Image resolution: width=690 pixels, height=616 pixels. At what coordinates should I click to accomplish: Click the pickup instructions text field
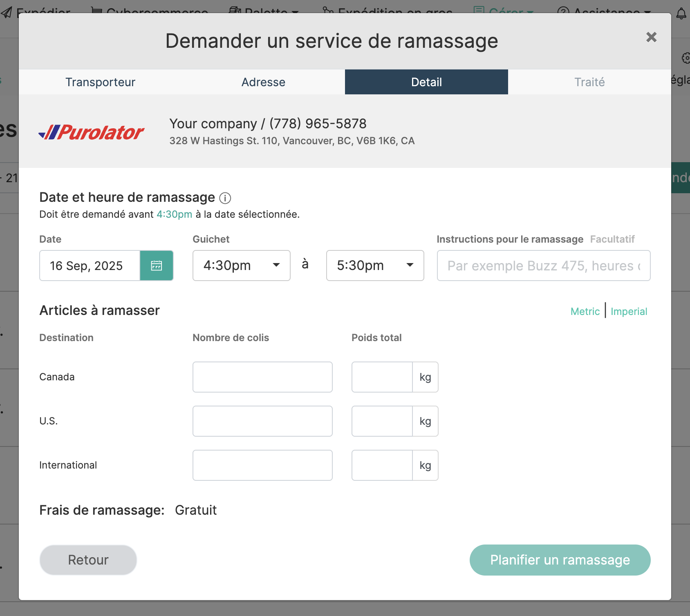point(543,266)
